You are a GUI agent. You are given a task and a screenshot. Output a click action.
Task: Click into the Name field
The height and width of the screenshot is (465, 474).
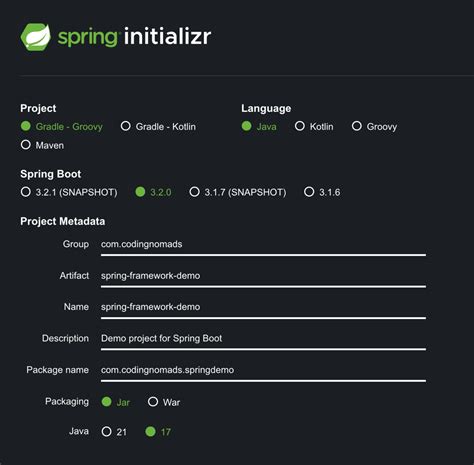pyautogui.click(x=263, y=308)
